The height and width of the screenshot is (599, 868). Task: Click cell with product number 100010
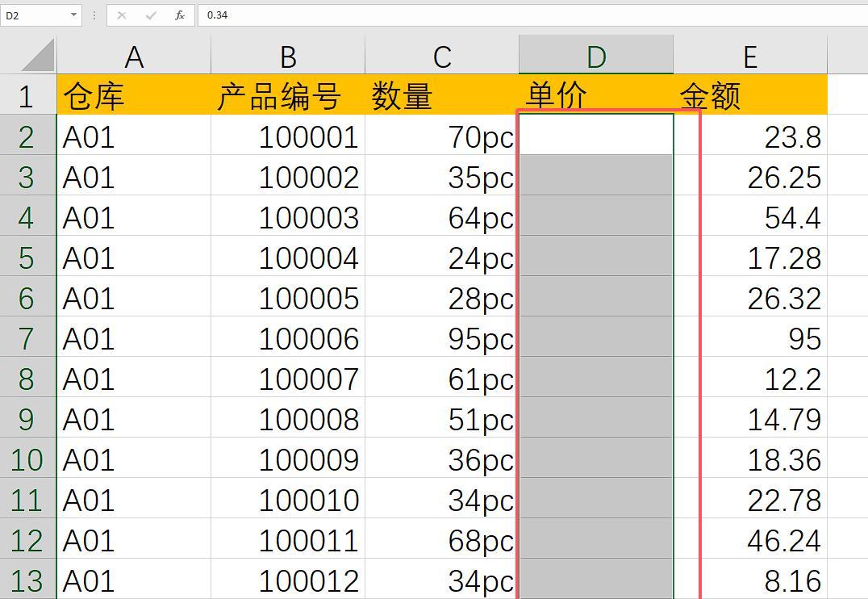click(288, 499)
